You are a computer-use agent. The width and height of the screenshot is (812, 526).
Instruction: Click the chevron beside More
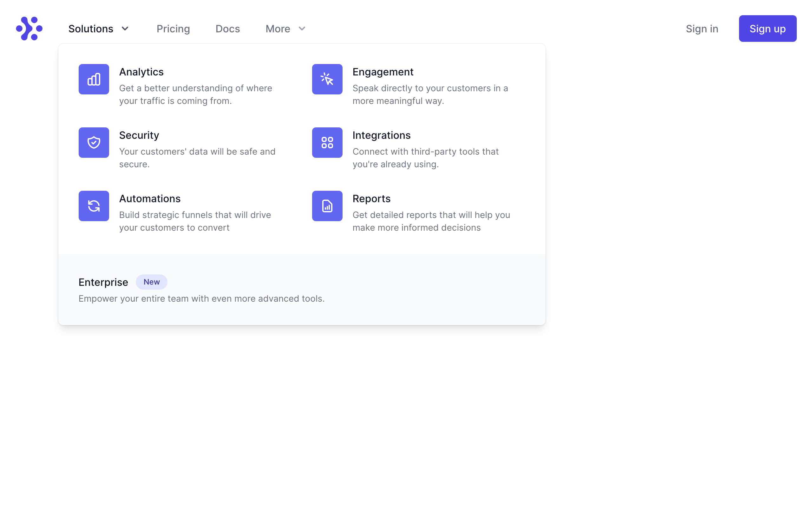(x=302, y=29)
